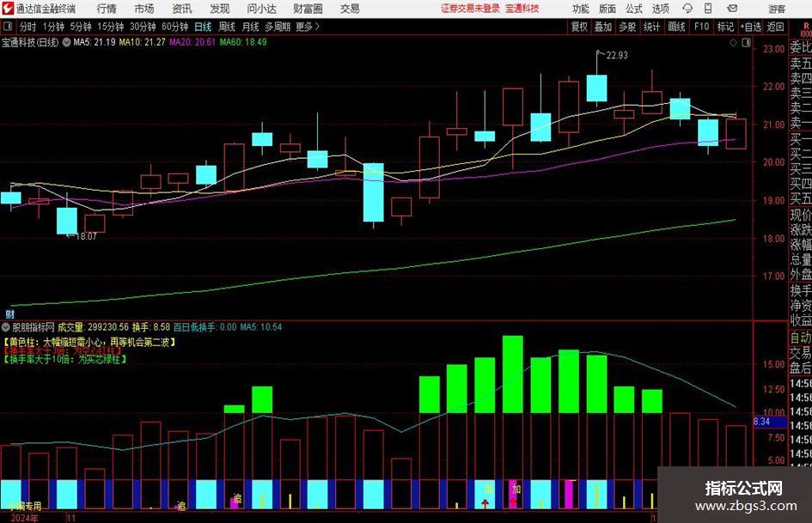Click the 多股 multi-stock button

pyautogui.click(x=627, y=27)
